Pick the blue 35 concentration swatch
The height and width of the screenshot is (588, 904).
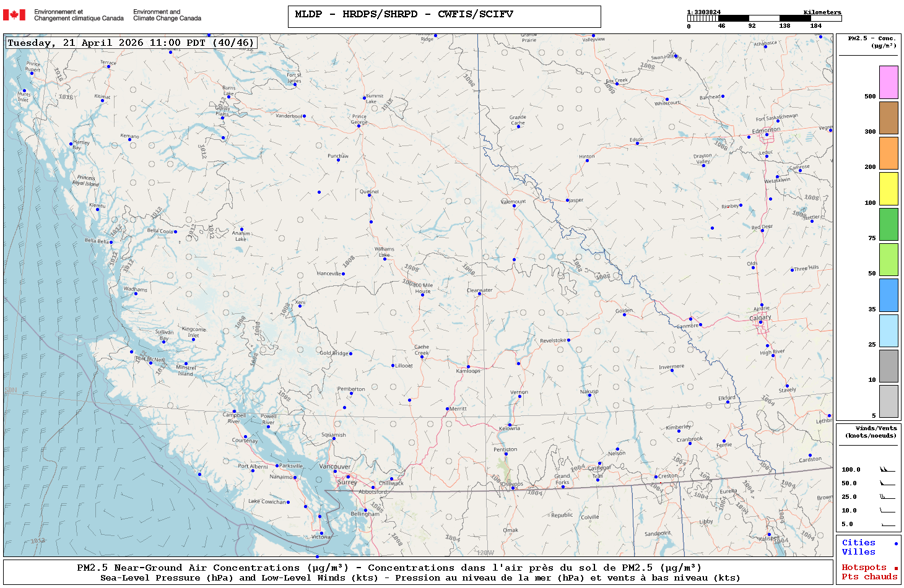889,295
